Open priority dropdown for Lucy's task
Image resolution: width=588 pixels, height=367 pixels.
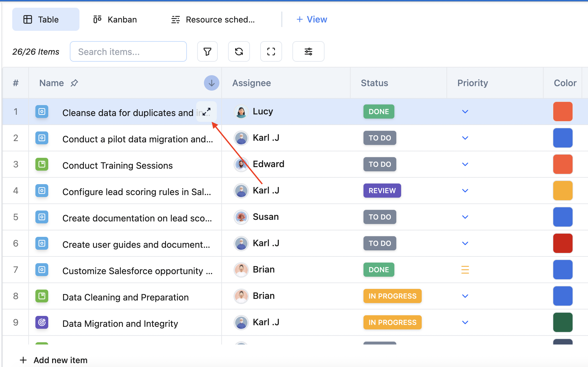[465, 112]
